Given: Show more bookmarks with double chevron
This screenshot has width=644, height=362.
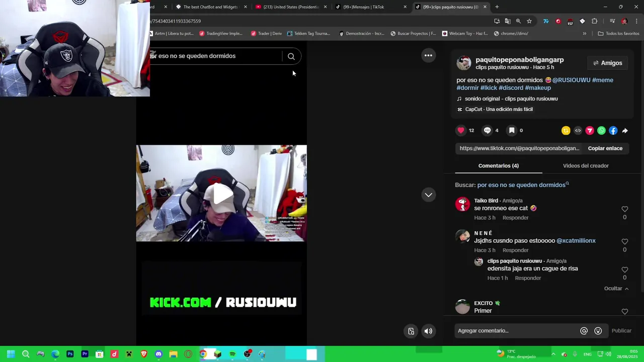Looking at the screenshot, I should pyautogui.click(x=584, y=34).
